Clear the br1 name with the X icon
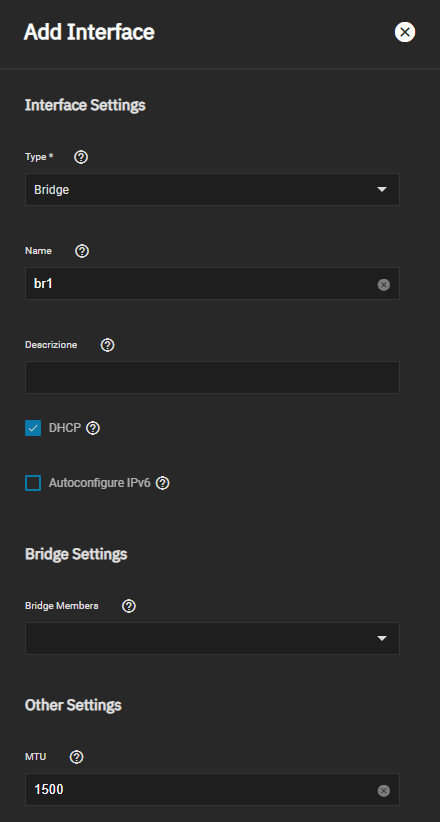Screen dimensions: 440x822 pyautogui.click(x=384, y=285)
